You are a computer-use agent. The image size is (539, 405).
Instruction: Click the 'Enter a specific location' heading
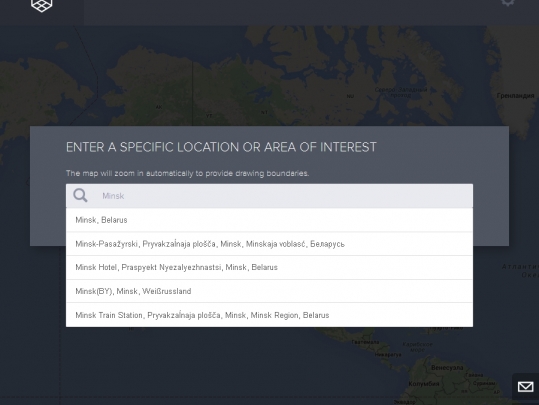tap(221, 147)
